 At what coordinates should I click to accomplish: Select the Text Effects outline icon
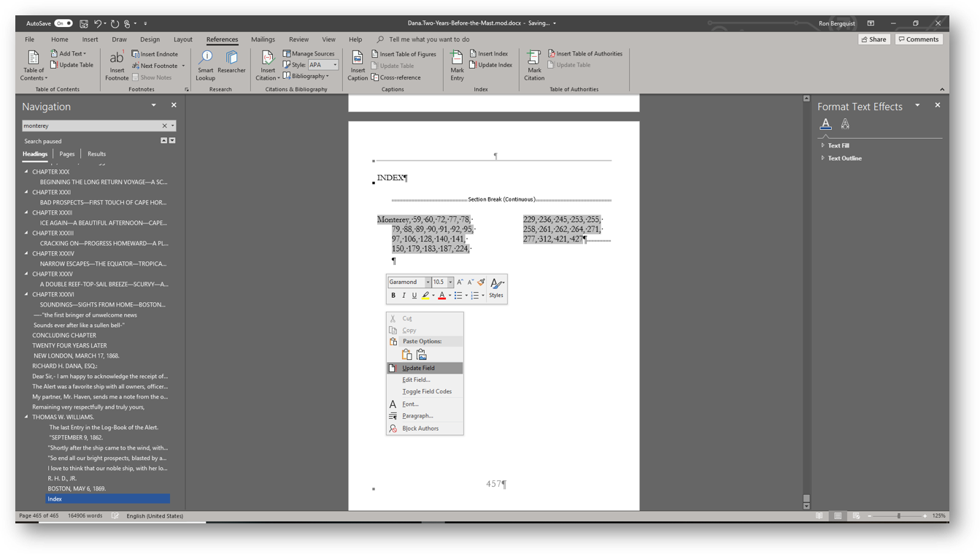tap(845, 124)
